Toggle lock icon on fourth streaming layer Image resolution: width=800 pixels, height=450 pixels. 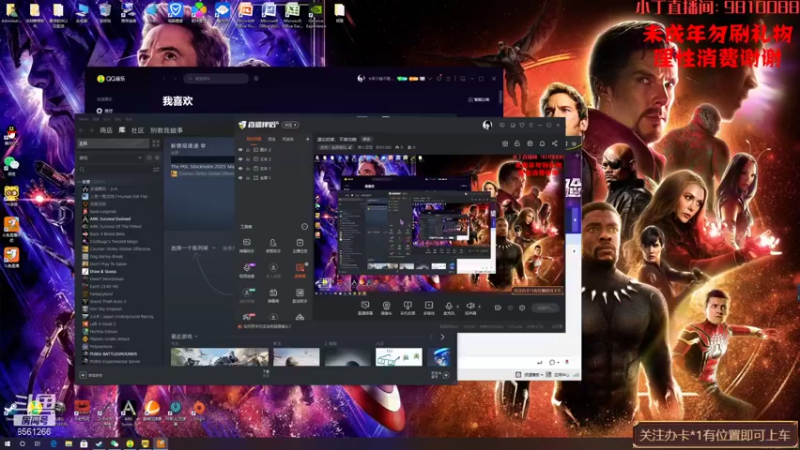[x=248, y=178]
